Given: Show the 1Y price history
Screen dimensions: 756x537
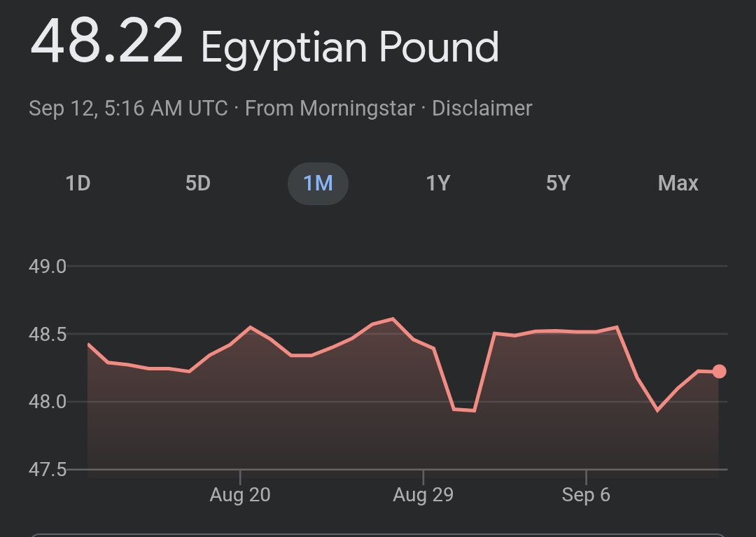Looking at the screenshot, I should click(438, 183).
